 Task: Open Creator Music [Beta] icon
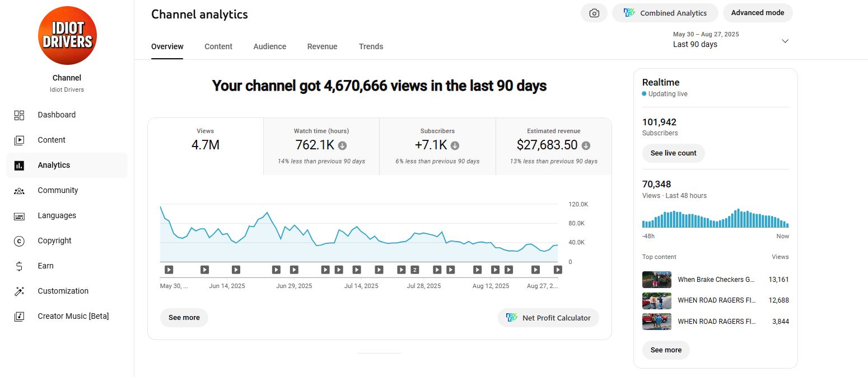19,317
